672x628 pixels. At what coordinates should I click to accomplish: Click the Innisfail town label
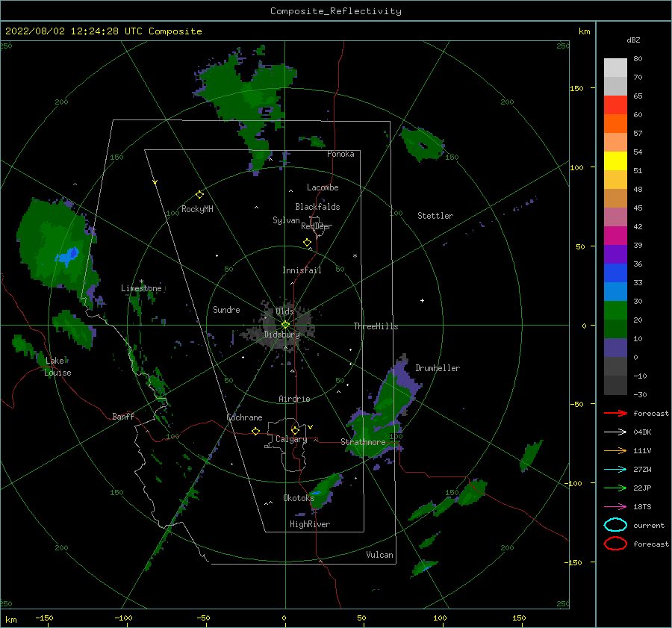pyautogui.click(x=302, y=270)
